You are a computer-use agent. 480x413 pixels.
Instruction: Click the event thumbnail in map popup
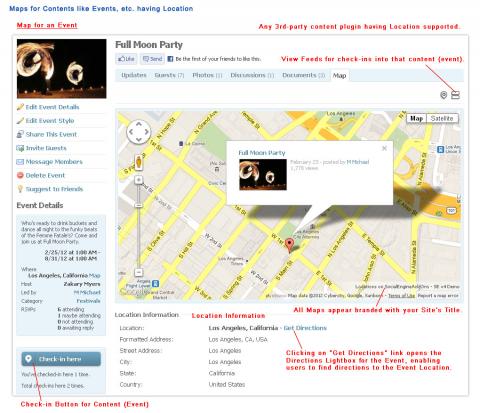coord(263,175)
